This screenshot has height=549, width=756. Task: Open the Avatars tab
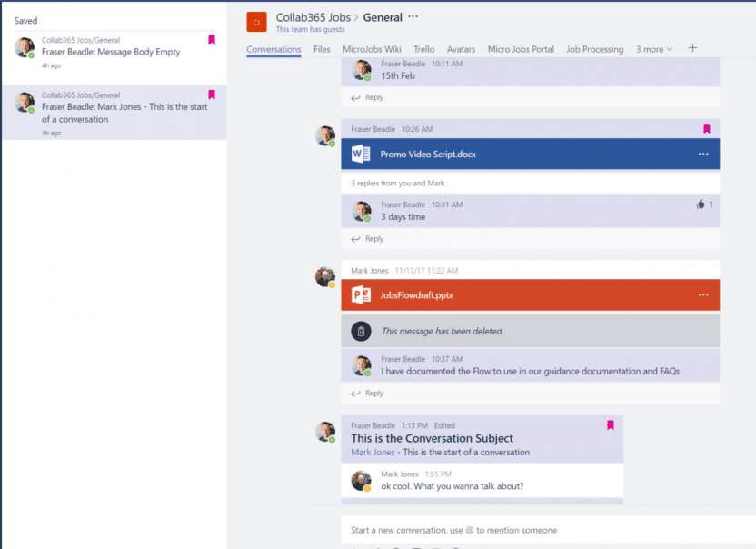461,49
